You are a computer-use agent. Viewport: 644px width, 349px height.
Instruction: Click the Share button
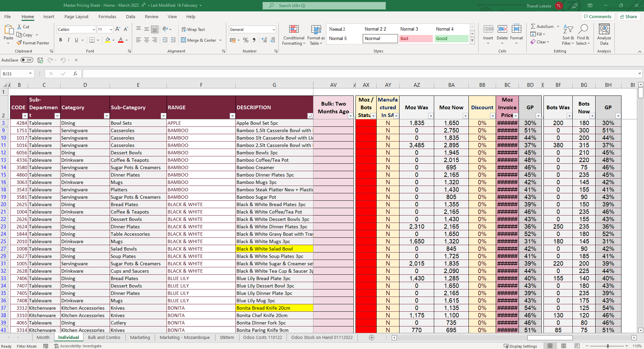pyautogui.click(x=628, y=16)
